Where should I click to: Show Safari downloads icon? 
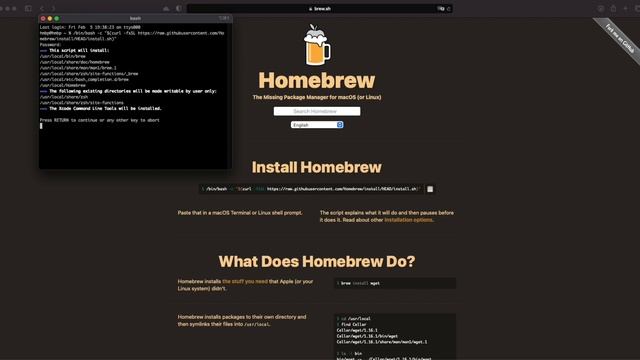pyautogui.click(x=601, y=8)
